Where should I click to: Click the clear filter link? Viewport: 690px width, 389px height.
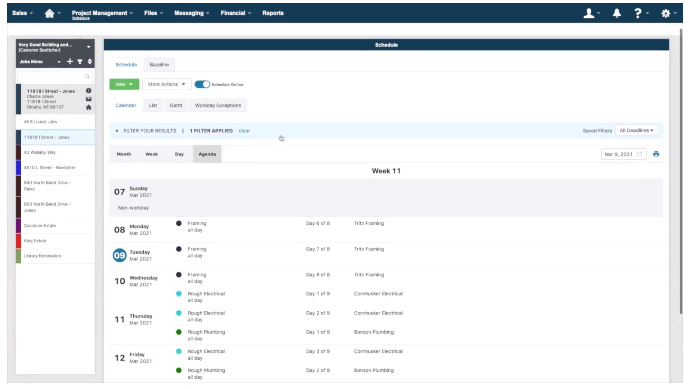[x=244, y=131]
